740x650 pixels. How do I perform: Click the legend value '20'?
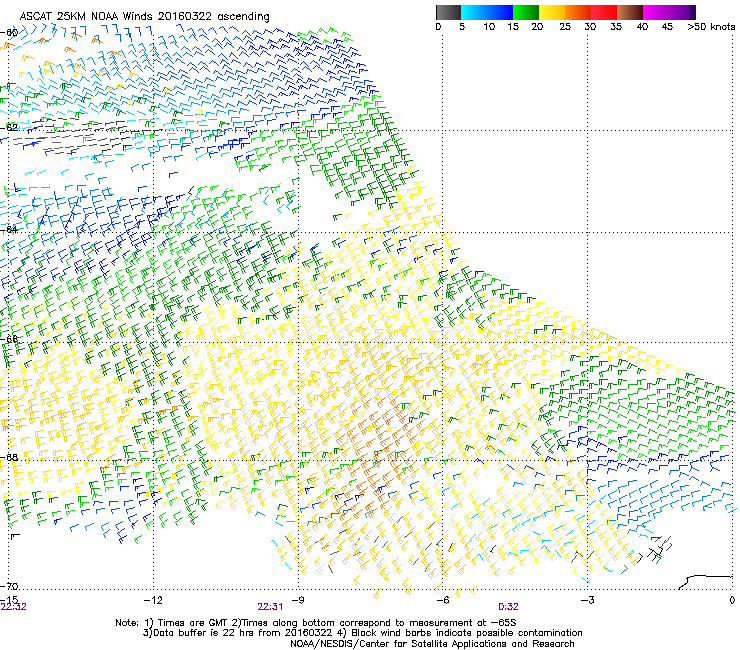[x=537, y=26]
